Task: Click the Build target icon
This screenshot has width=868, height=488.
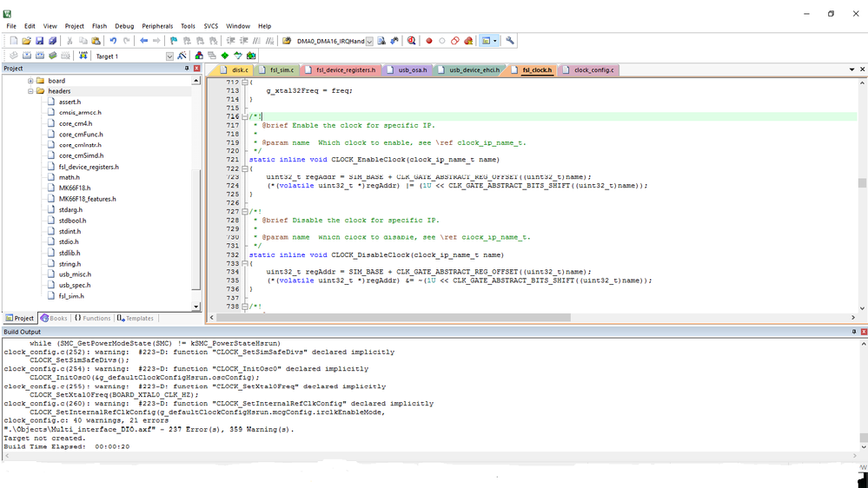Action: coord(27,56)
